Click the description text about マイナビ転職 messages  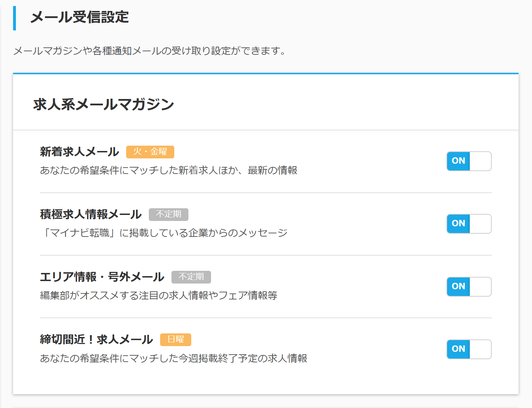pyautogui.click(x=166, y=233)
